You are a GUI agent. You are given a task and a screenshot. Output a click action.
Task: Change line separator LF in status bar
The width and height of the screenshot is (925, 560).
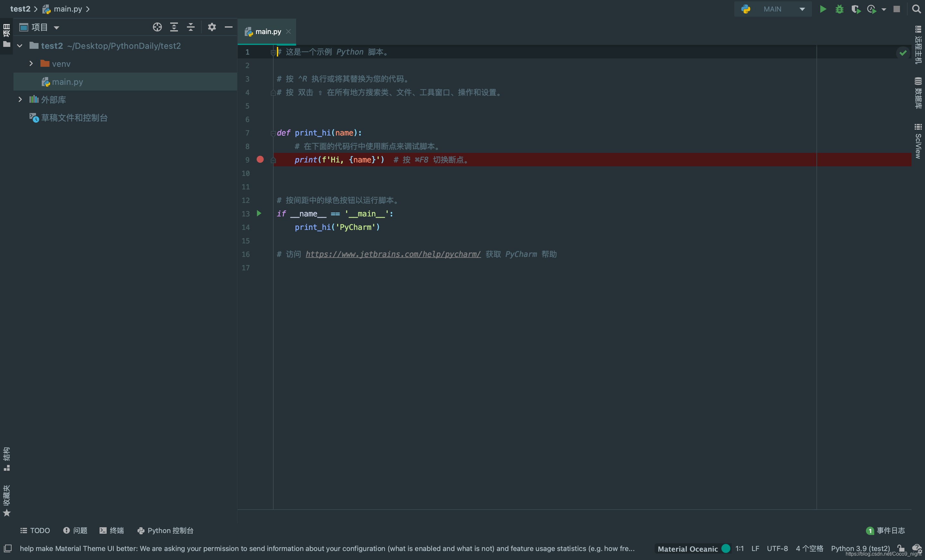coord(755,548)
